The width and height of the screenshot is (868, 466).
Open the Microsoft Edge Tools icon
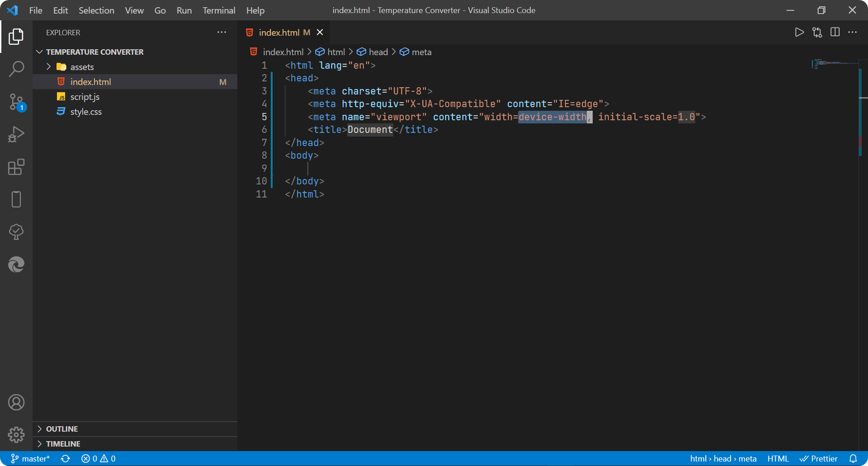(16, 264)
